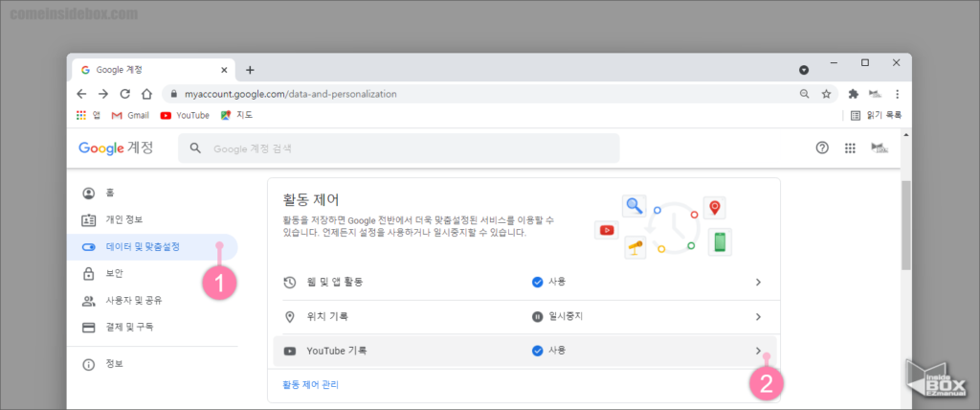Screen dimensions: 980x410
Task: Expand 위치 기록 row chevron
Action: [x=758, y=316]
